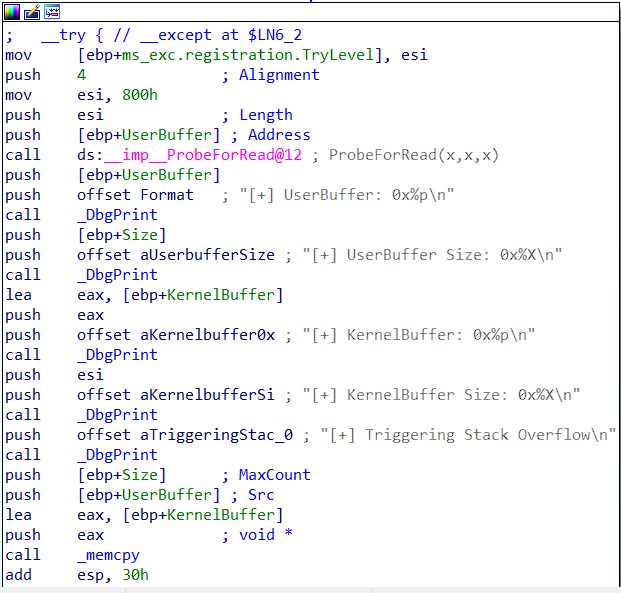Click the "KernelBuffer: 0x%p" string comment
The image size is (621, 593).
[419, 335]
